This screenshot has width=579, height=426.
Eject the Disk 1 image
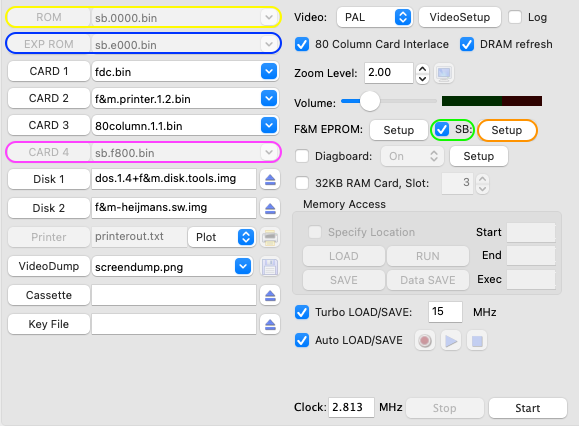(270, 179)
